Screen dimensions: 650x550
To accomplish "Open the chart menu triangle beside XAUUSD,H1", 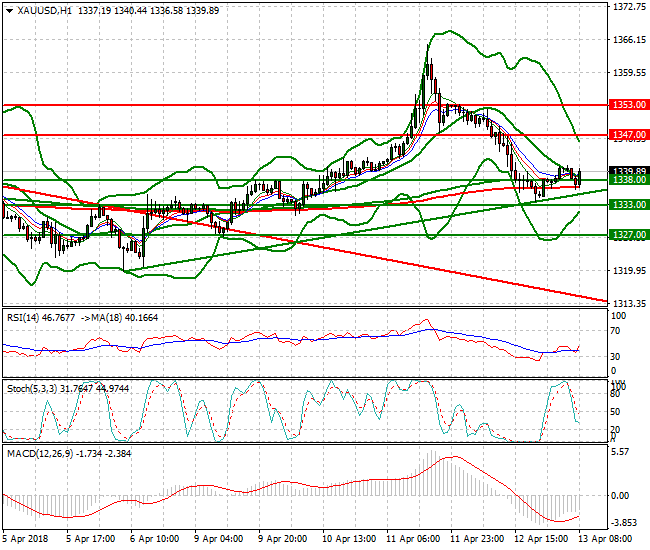I will 9,11.
